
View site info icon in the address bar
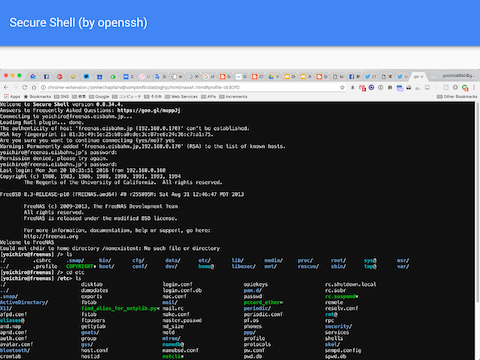coord(43,87)
